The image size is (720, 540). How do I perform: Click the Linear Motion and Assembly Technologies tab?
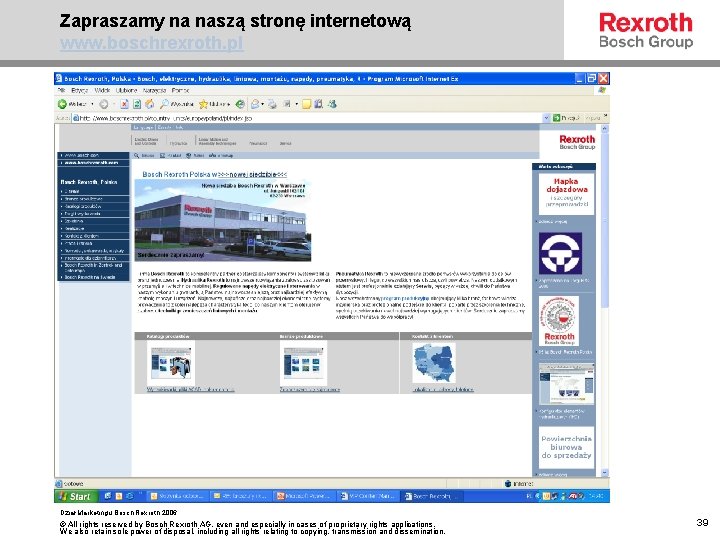217,141
